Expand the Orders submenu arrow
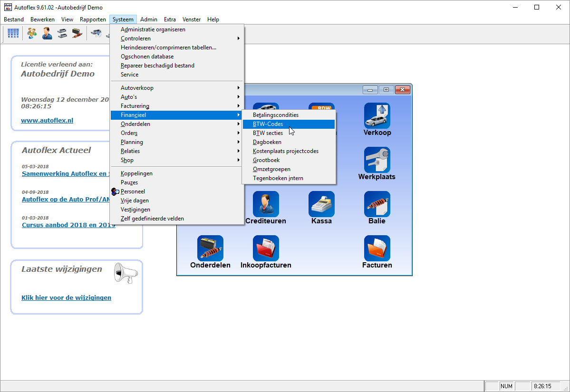Screen dimensions: 570x392 (239, 133)
